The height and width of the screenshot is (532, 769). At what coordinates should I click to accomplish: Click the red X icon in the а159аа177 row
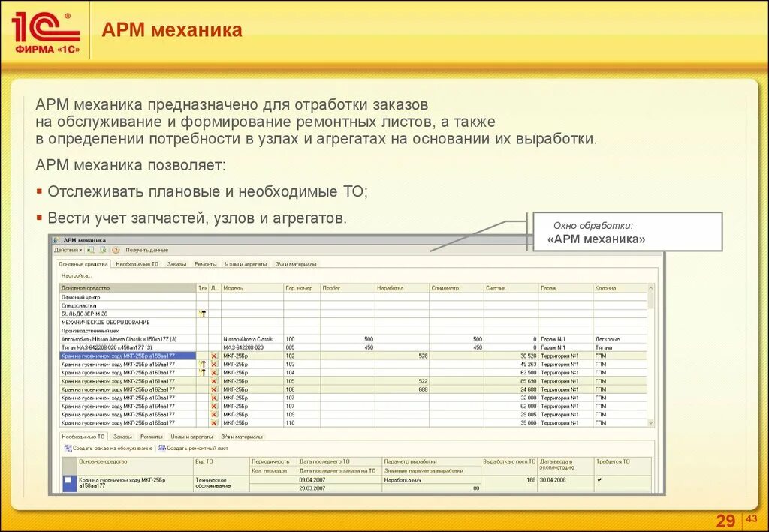(x=214, y=365)
